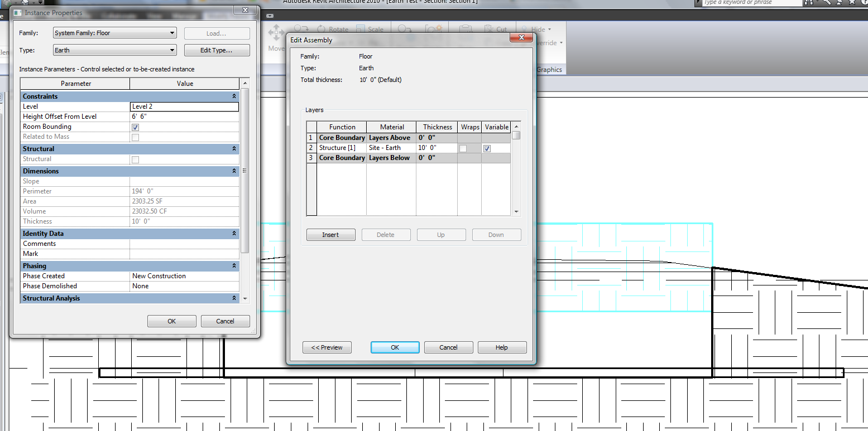Click the layers table scrollbar thumb
Viewport: 868px width, 431px height.
[x=516, y=135]
